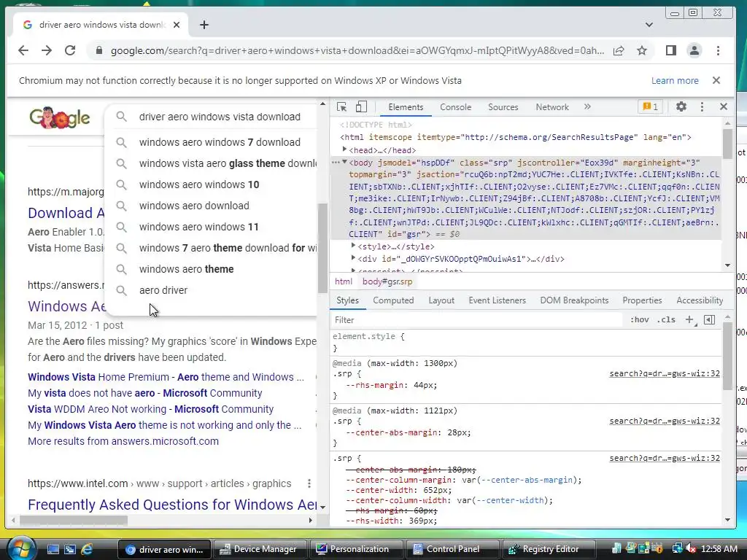Show more DevTools tabs
This screenshot has height=560, width=747.
(587, 106)
